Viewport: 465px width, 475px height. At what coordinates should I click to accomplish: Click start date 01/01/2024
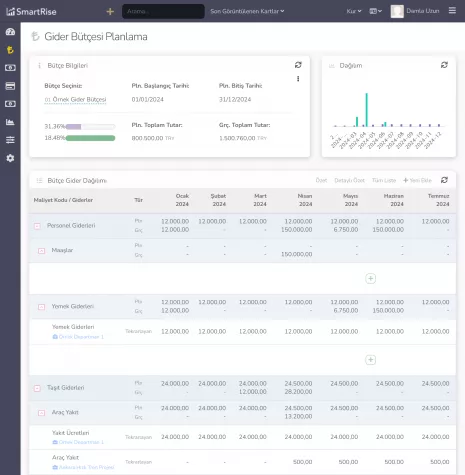(148, 99)
